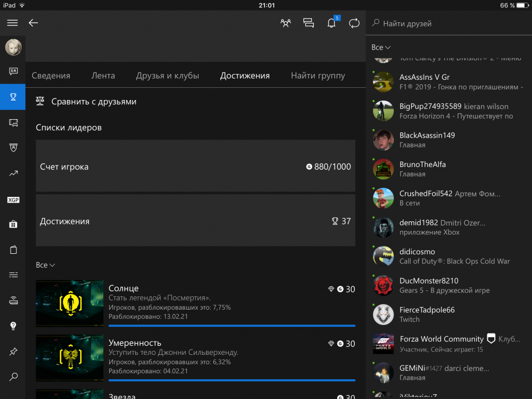The width and height of the screenshot is (532, 399).
Task: Open the «Друзья и клубы» tab
Action: click(x=167, y=76)
